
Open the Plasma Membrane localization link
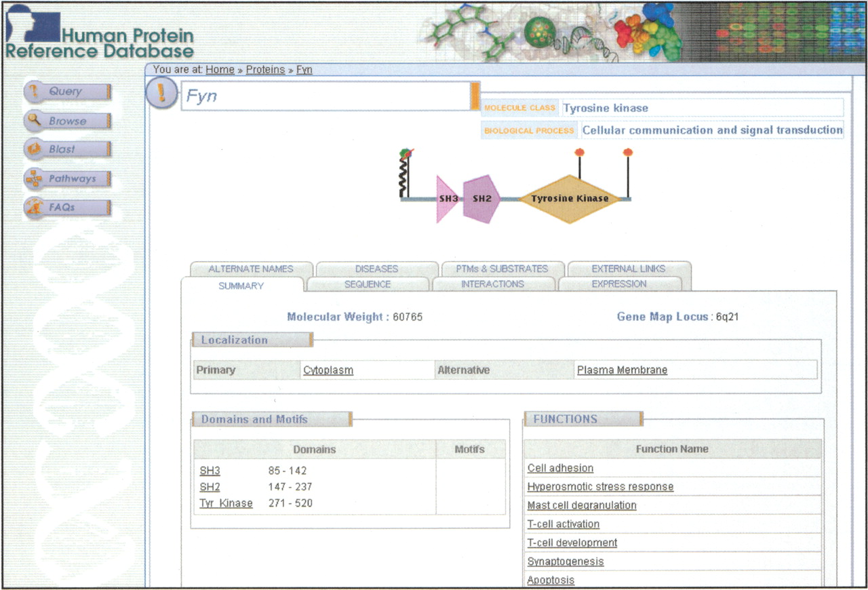click(x=623, y=370)
